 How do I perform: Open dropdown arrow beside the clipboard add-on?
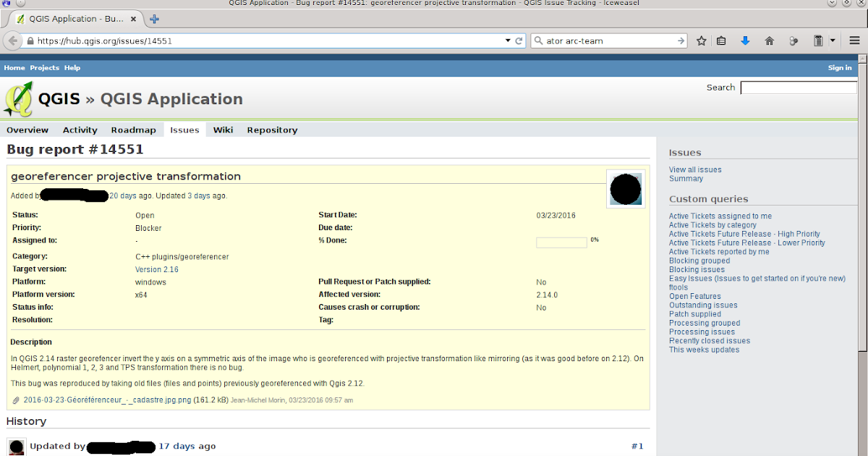point(832,41)
